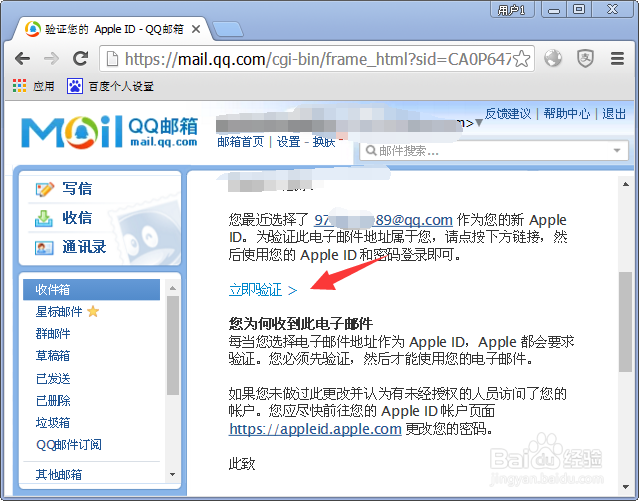Image resolution: width=639 pixels, height=501 pixels.
Task: Click the page document icon in address bar
Action: [x=112, y=59]
